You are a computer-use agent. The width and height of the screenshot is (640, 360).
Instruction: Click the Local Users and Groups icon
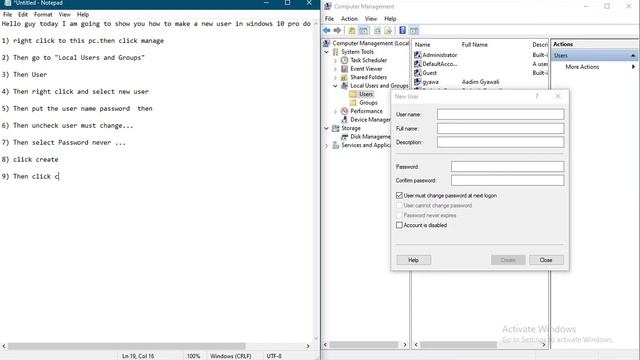pos(344,86)
